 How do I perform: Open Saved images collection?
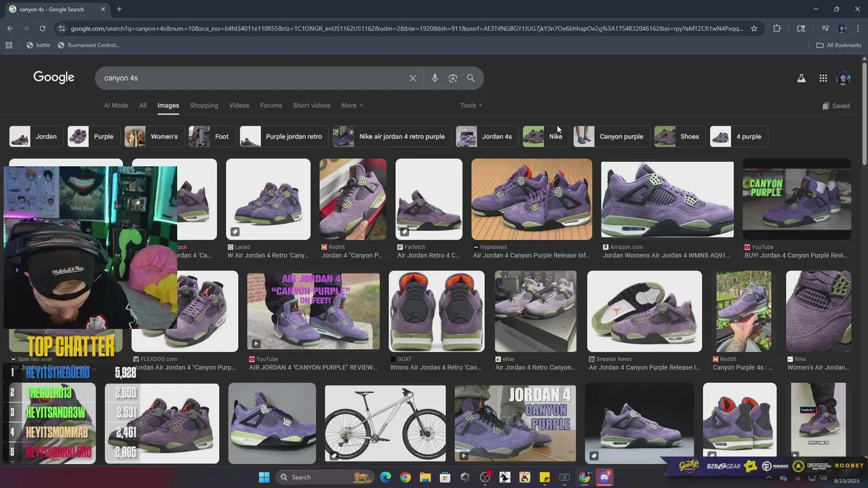click(835, 106)
